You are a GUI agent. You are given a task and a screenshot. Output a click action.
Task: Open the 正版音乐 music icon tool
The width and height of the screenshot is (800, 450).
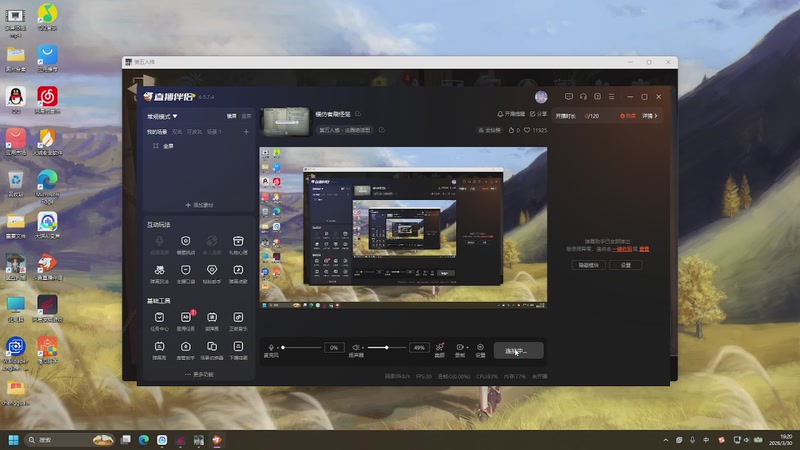coord(238,321)
